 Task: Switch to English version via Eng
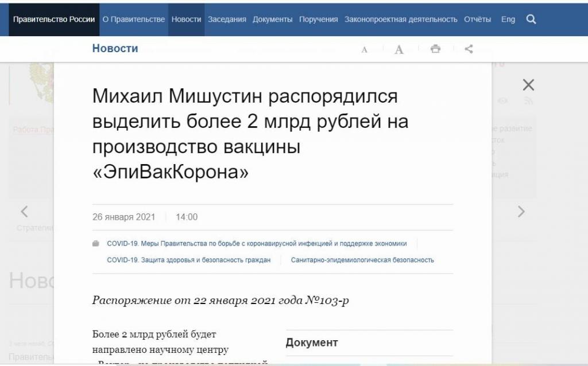point(508,20)
